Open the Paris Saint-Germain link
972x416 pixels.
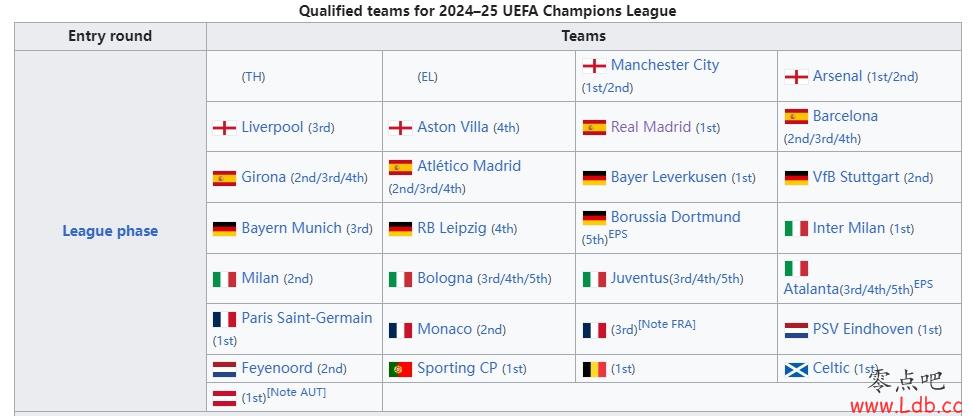[307, 318]
